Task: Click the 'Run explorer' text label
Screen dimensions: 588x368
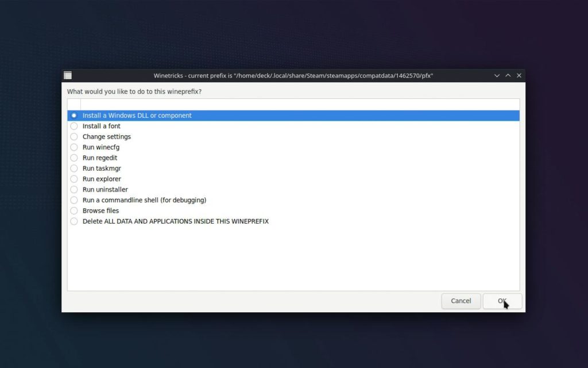Action: (x=102, y=179)
